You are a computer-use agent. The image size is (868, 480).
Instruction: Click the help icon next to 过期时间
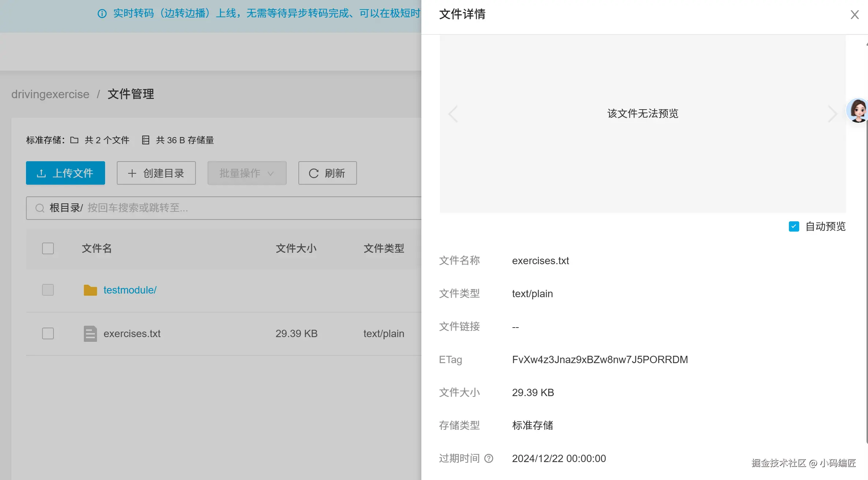point(489,458)
